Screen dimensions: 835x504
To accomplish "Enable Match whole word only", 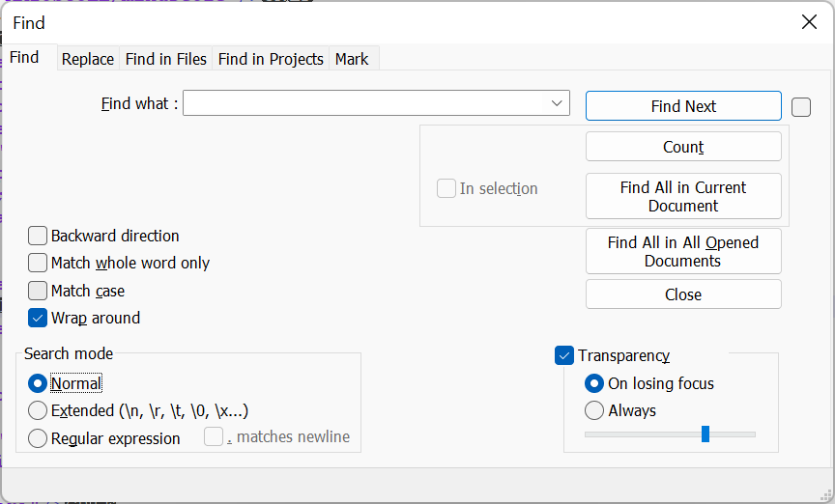I will (x=38, y=263).
